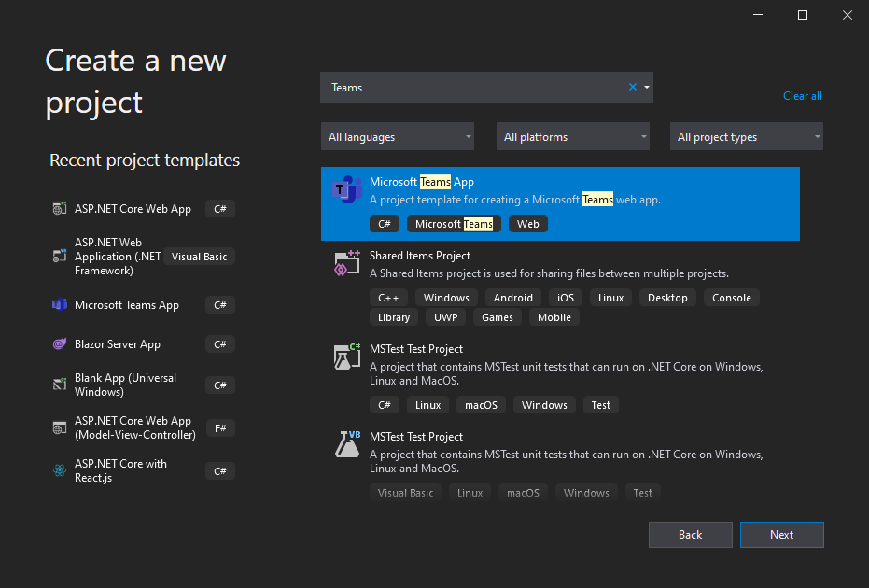Open the All platforms dropdown
This screenshot has width=869, height=588.
point(572,136)
